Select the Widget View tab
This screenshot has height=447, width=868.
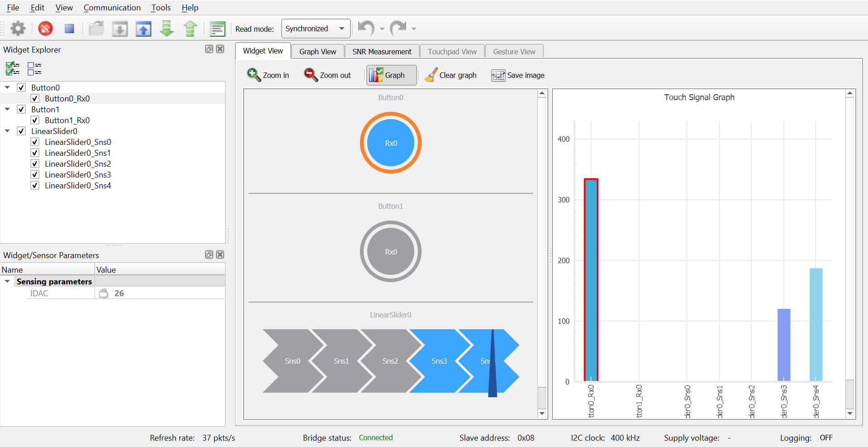tap(263, 51)
